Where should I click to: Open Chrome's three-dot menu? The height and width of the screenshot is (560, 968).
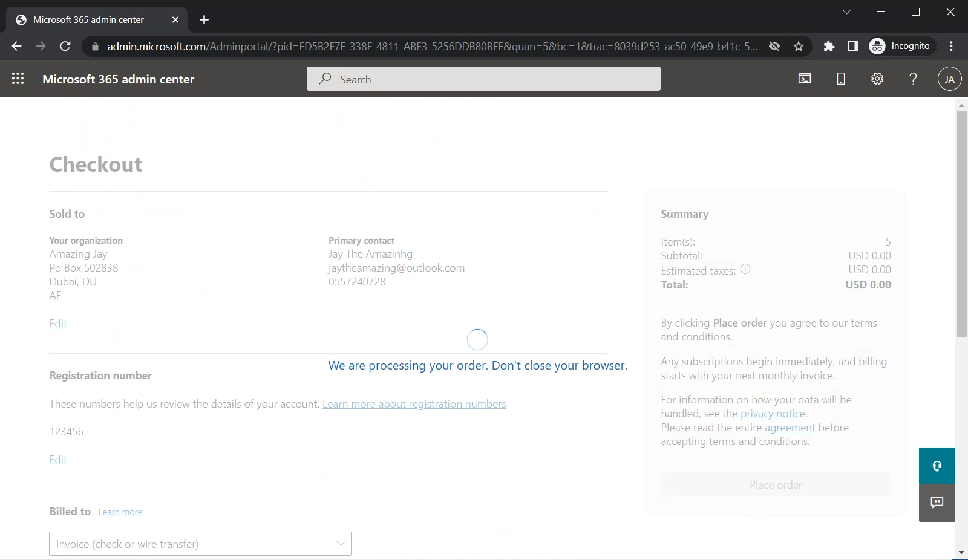tap(952, 47)
